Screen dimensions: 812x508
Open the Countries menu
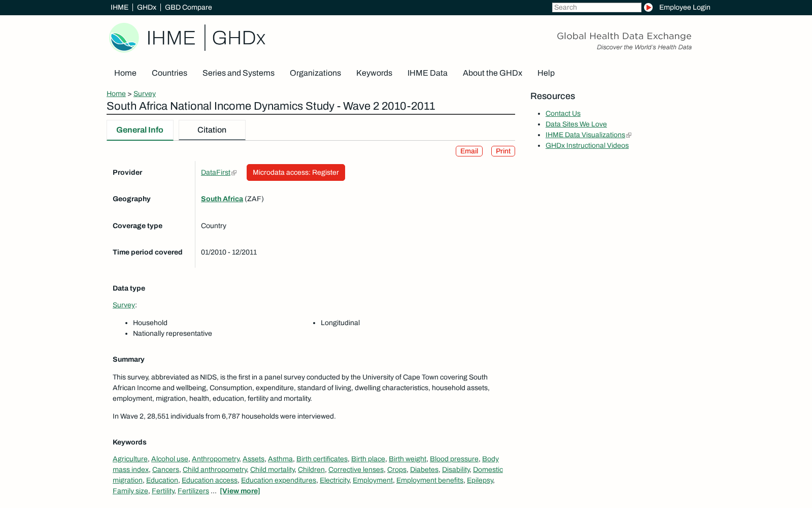click(170, 73)
